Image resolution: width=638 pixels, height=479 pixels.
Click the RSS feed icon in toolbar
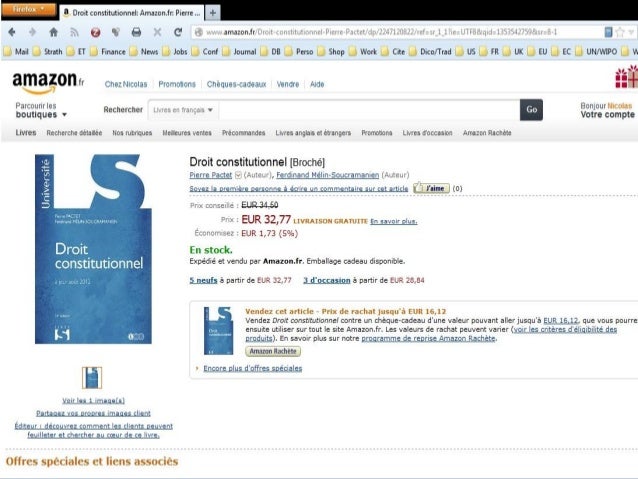tap(74, 32)
